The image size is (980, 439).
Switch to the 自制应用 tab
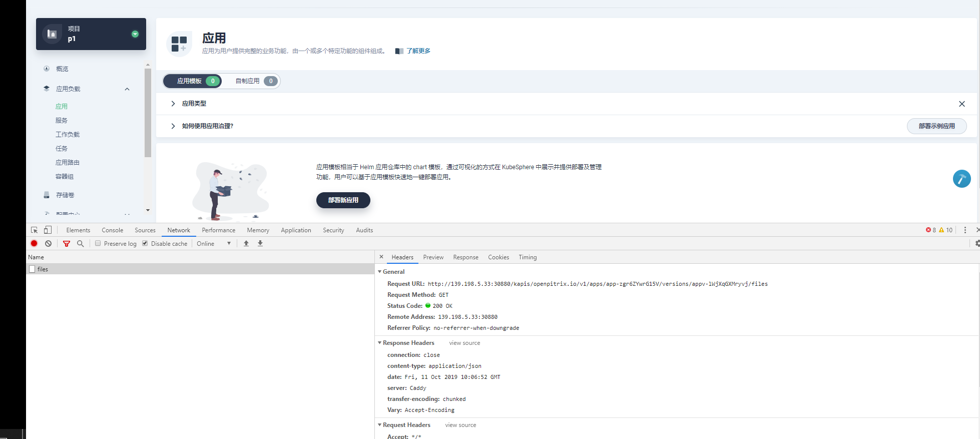256,81
